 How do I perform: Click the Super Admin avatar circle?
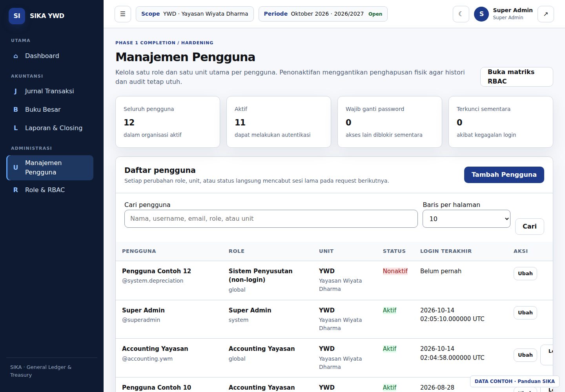481,14
